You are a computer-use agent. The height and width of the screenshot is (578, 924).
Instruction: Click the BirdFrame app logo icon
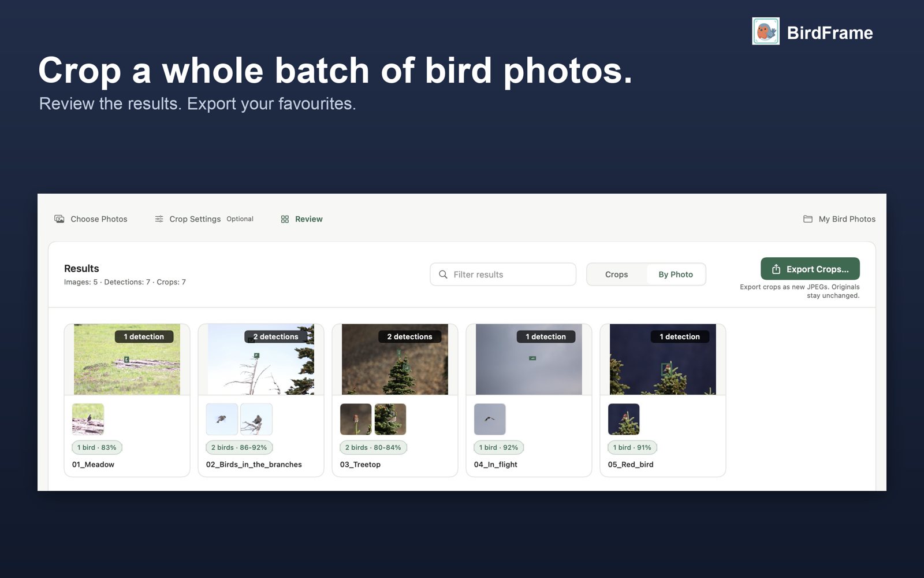766,31
